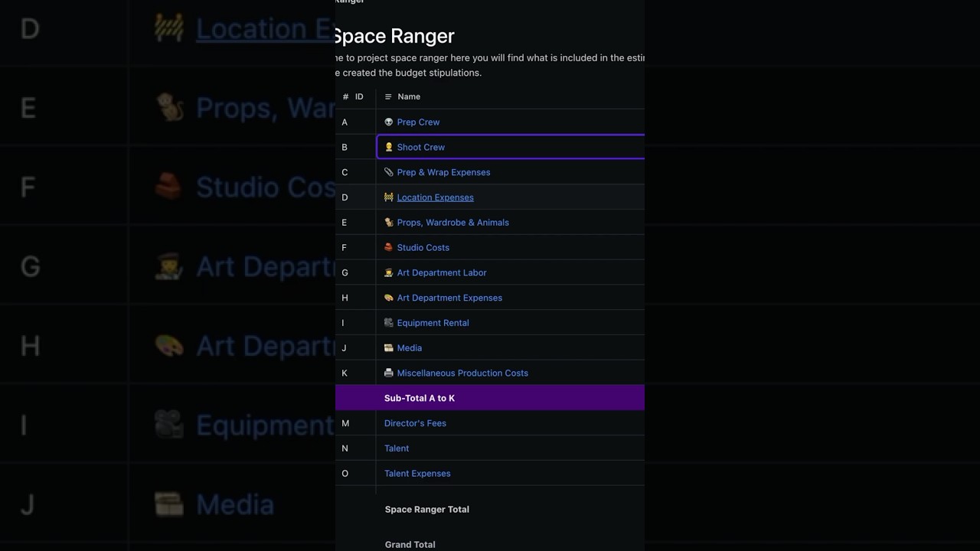Select ID cell O
This screenshot has height=551, width=980.
pyautogui.click(x=355, y=474)
